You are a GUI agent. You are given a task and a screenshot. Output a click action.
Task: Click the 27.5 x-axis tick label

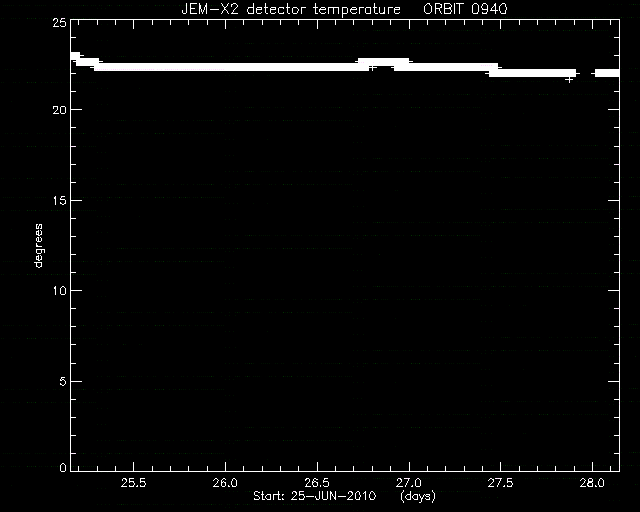[x=500, y=483]
